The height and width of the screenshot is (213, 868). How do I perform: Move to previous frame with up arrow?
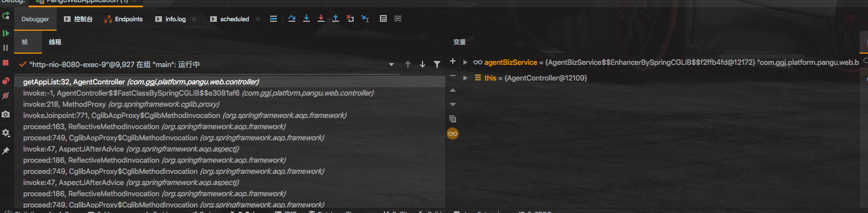(408, 65)
